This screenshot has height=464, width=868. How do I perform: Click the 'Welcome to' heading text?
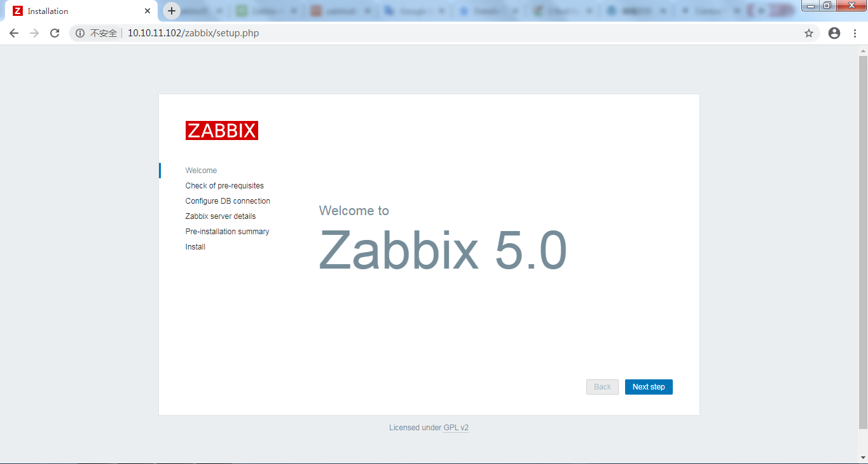[x=354, y=211]
